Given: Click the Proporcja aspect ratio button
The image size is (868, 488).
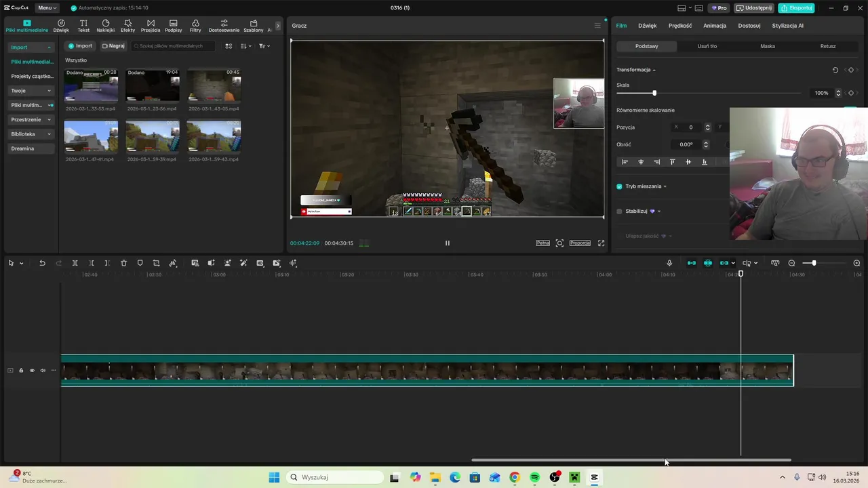Looking at the screenshot, I should 580,243.
